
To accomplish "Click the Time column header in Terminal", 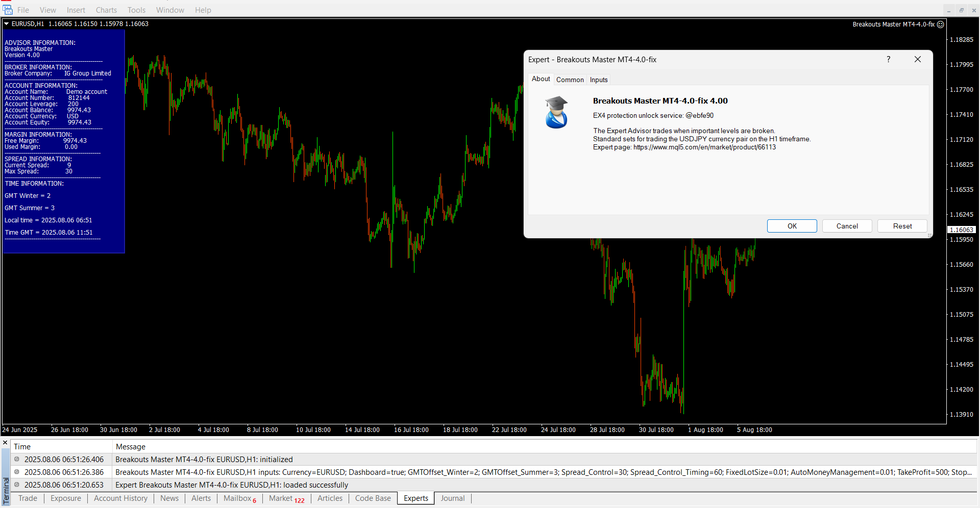I will pos(61,446).
